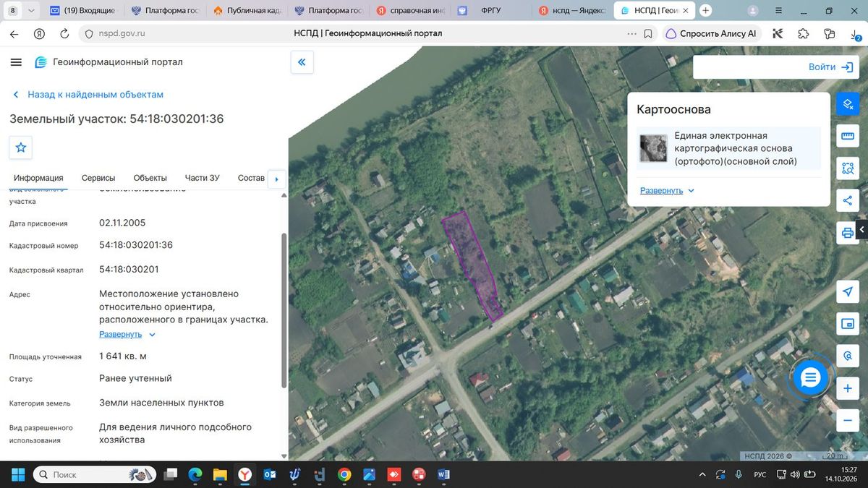Activate the area search selection tool

(848, 168)
